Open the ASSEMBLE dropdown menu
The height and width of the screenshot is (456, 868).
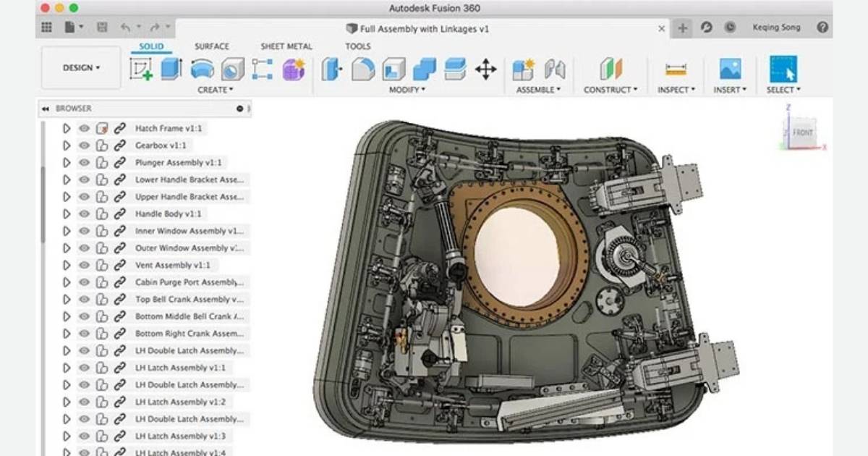(539, 90)
